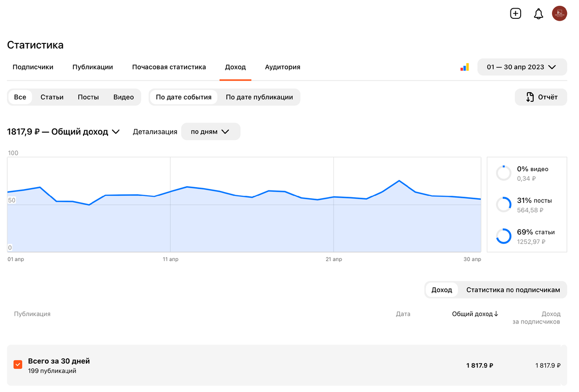Sort by Общий доход column arrow
This screenshot has width=579, height=392.
[x=496, y=314]
